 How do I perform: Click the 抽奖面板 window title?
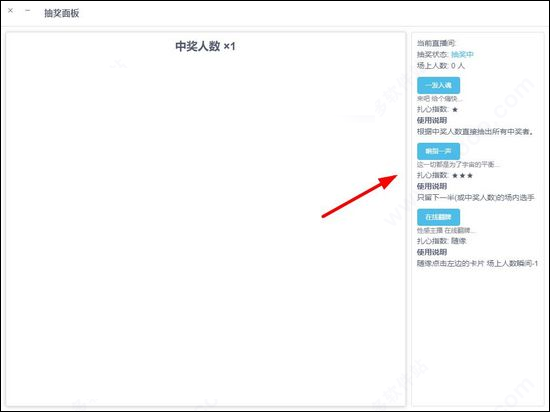62,13
